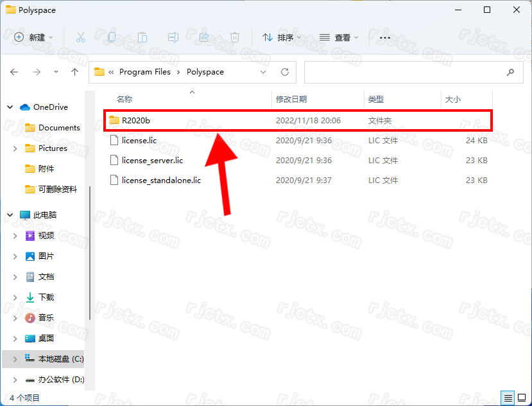
Task: Open the 查看 view menu
Action: pos(339,37)
